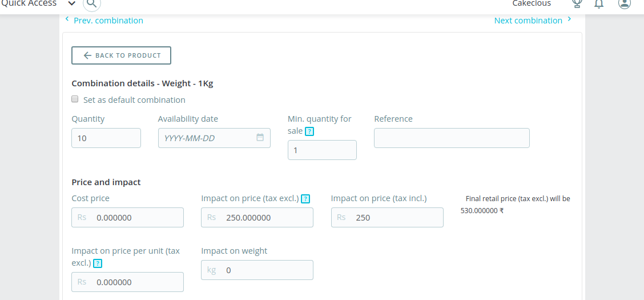Show help for Impact on price per unit
Viewport: 644px width, 300px height.
click(98, 263)
